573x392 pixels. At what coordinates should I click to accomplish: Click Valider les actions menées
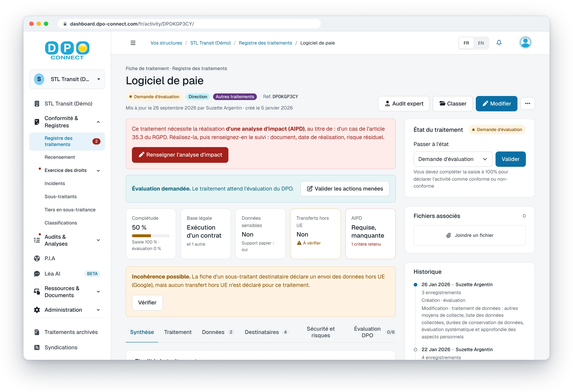click(x=345, y=189)
